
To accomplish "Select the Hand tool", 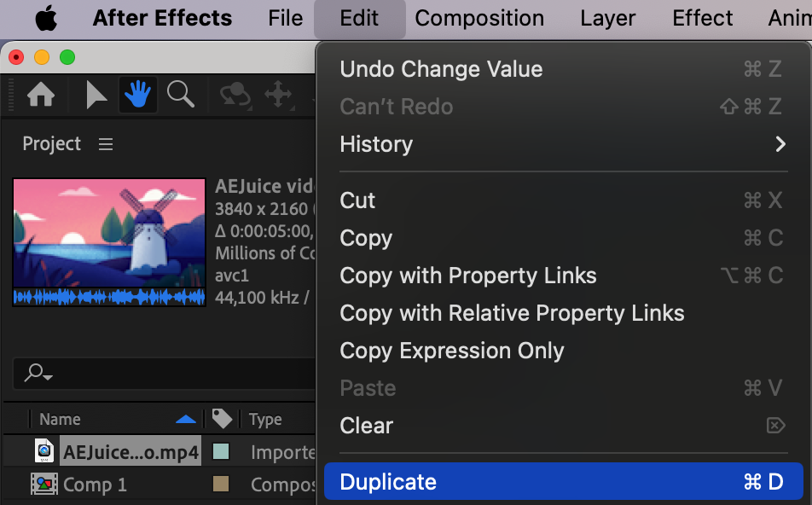I will tap(138, 96).
